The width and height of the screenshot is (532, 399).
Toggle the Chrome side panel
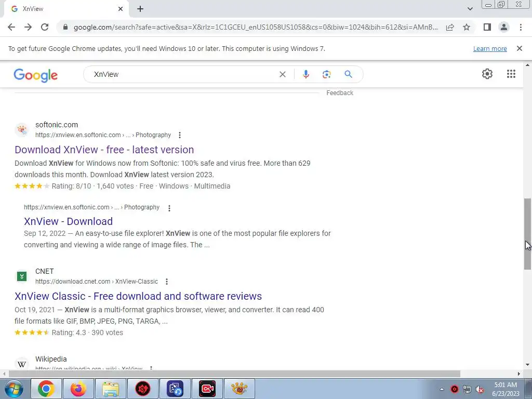coord(487,27)
